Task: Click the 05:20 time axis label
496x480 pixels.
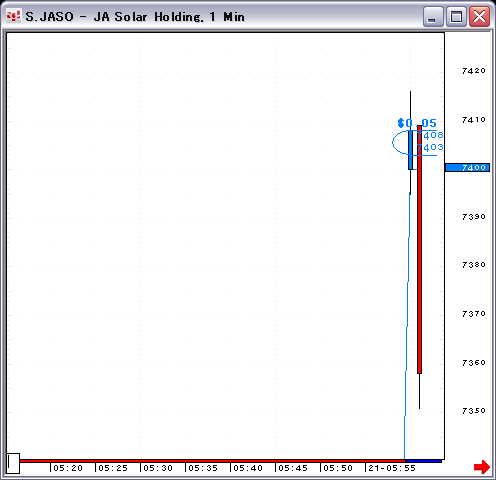Action: pyautogui.click(x=68, y=468)
